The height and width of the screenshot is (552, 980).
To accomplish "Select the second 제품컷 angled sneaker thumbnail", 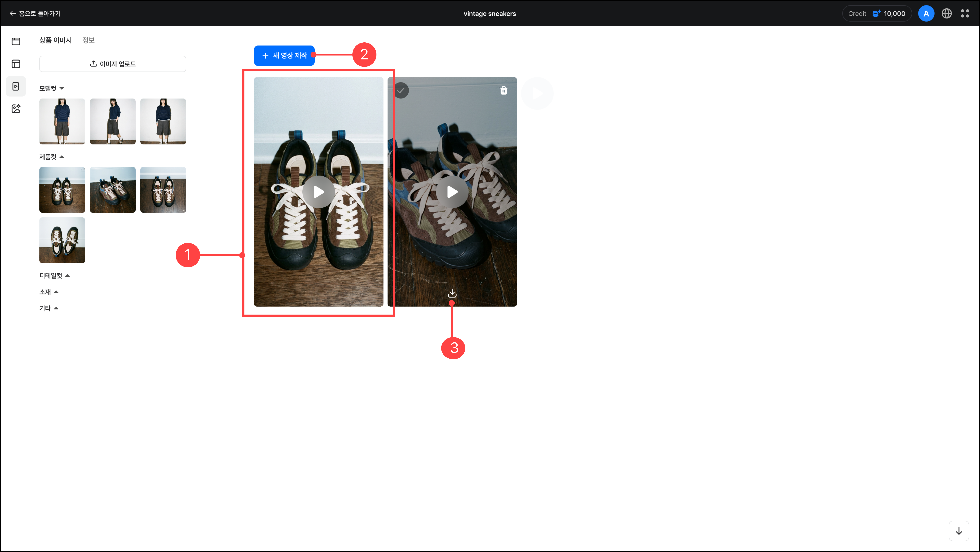I will 113,190.
